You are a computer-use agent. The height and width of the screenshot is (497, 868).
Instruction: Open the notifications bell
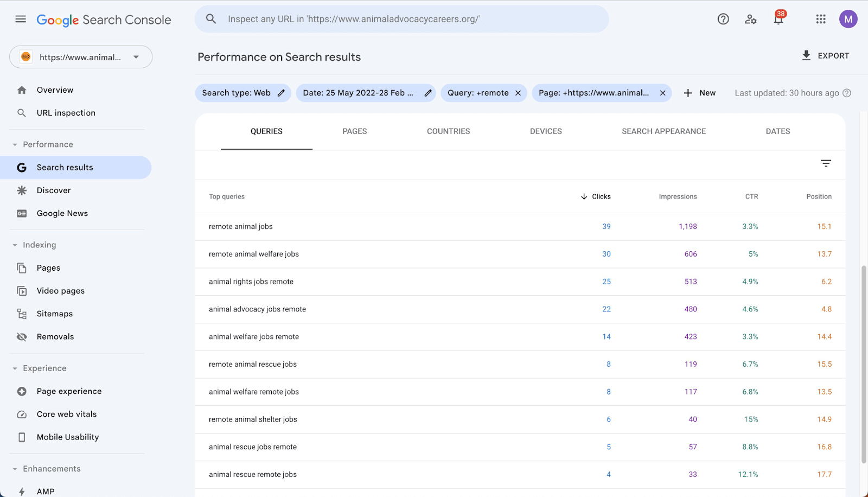tap(778, 20)
